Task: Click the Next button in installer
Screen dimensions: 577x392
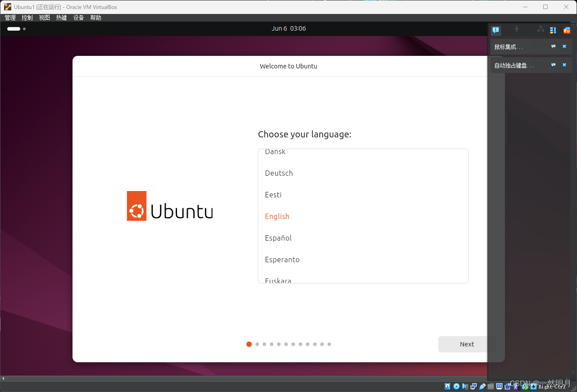Action: point(467,344)
